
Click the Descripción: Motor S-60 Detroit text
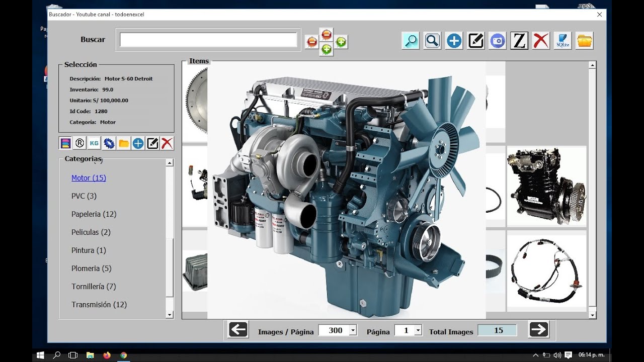tap(111, 79)
